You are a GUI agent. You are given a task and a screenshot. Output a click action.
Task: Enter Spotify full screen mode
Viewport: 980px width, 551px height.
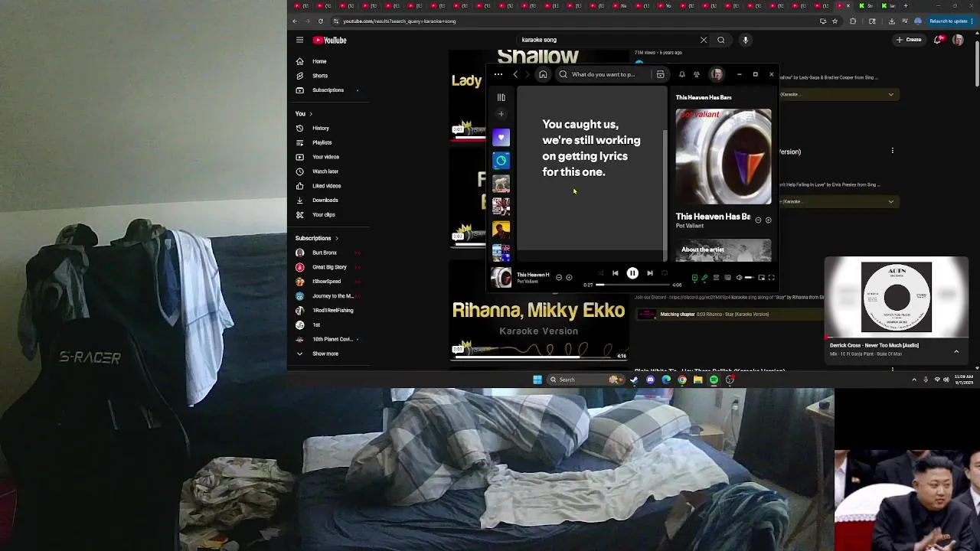(x=772, y=278)
